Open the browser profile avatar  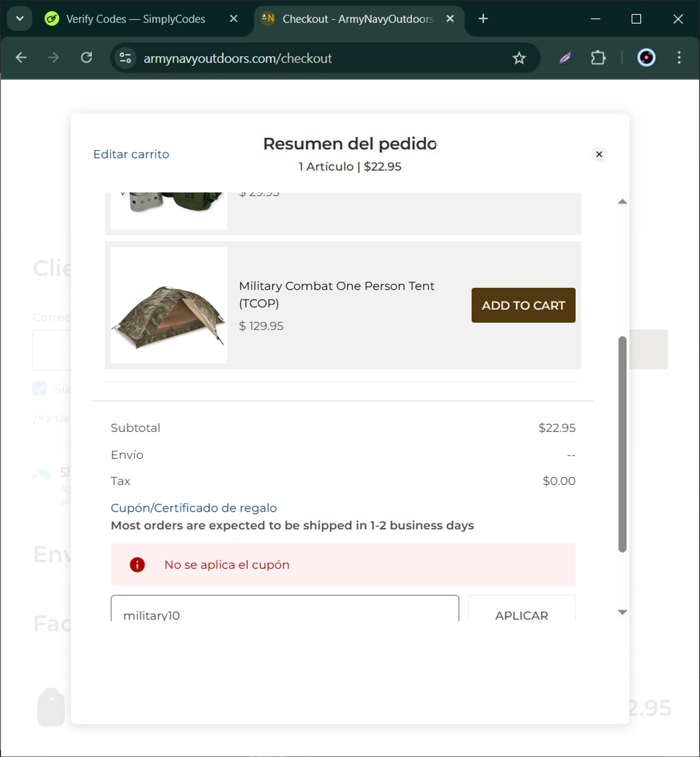point(647,58)
